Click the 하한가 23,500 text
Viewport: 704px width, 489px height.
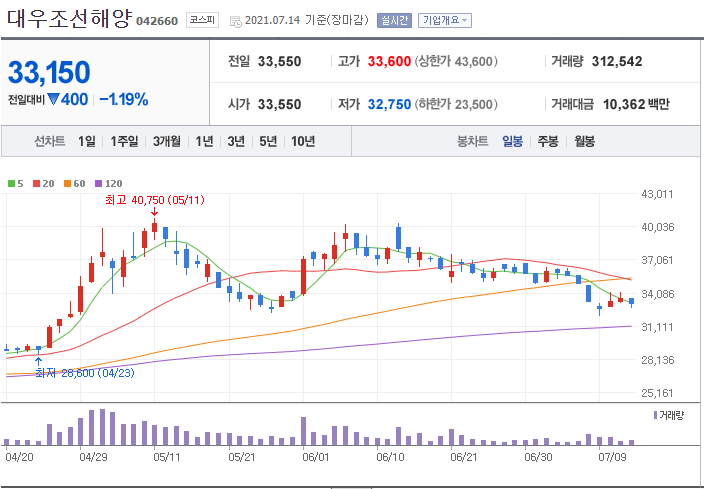pos(456,105)
